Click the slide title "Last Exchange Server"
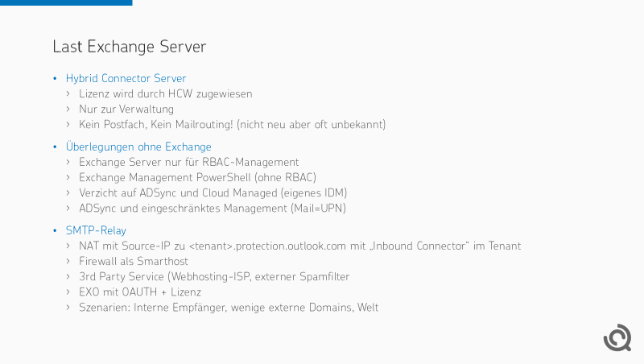Image resolution: width=644 pixels, height=364 pixels. (x=129, y=47)
